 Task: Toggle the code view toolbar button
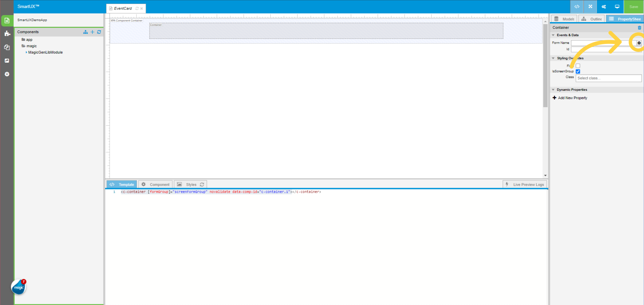click(x=577, y=7)
